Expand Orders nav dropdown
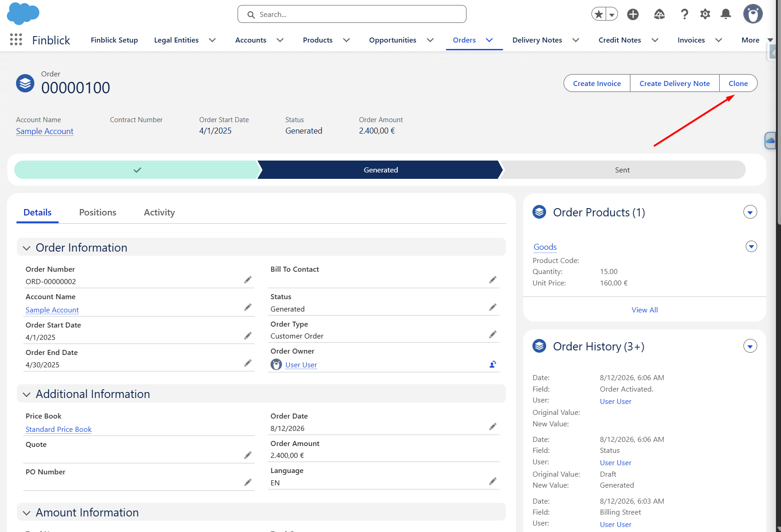 point(489,40)
